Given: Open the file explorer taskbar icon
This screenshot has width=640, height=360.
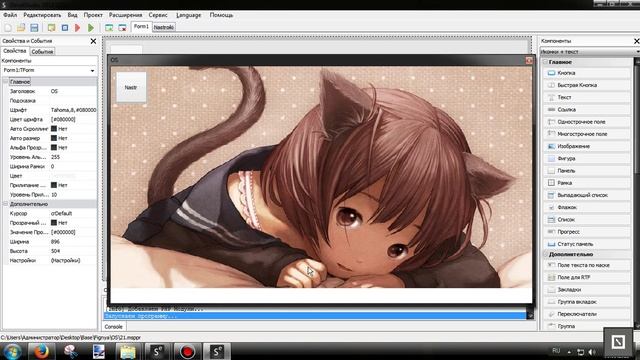Looking at the screenshot, I should (128, 351).
